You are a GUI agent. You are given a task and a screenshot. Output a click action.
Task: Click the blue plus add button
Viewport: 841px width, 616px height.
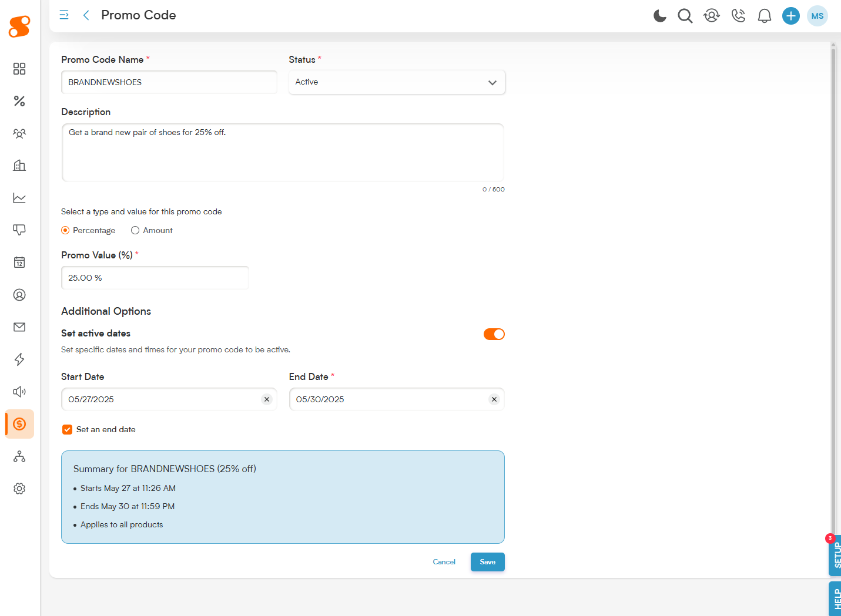791,16
